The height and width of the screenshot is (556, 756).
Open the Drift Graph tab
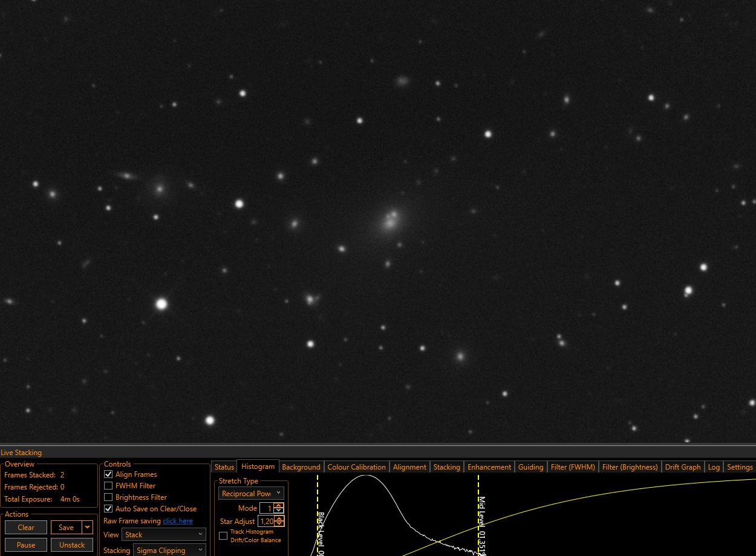coord(683,467)
